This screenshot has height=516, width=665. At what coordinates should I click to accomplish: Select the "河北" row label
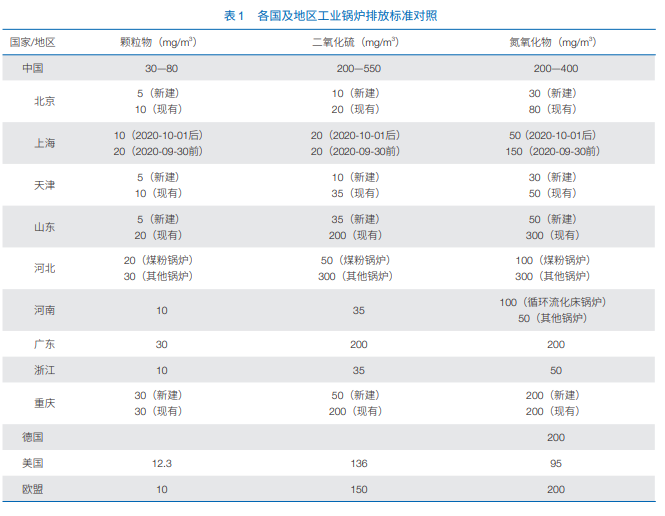point(44,268)
